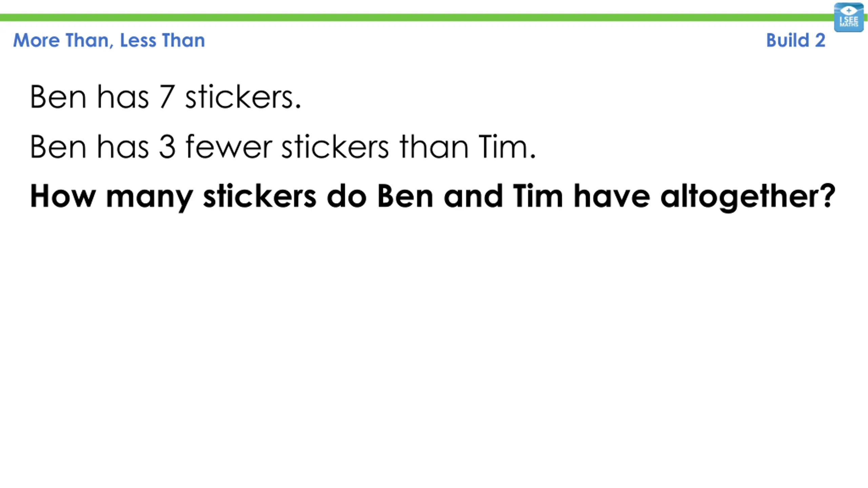The width and height of the screenshot is (868, 488).
Task: Click the number 7 in first sentence
Action: click(x=167, y=97)
